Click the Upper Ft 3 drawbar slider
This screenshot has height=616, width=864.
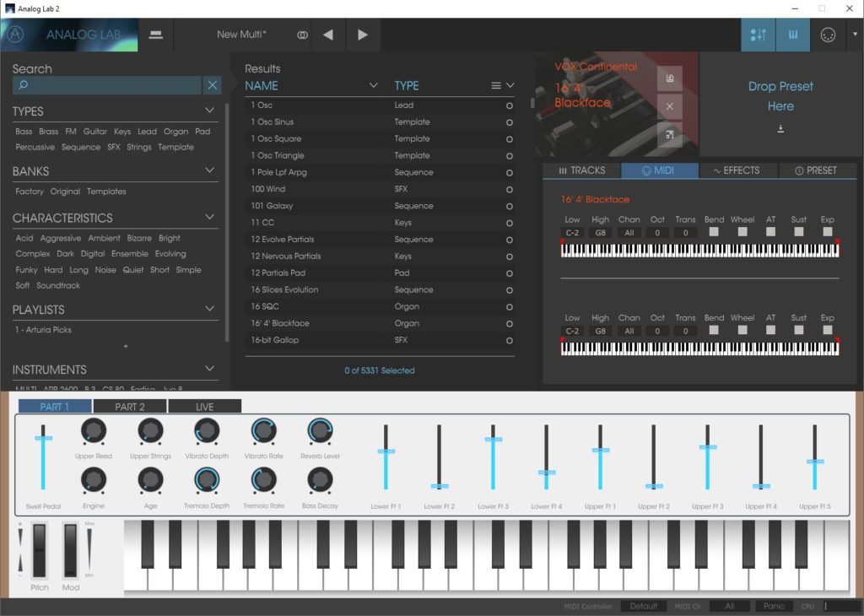coord(708,457)
